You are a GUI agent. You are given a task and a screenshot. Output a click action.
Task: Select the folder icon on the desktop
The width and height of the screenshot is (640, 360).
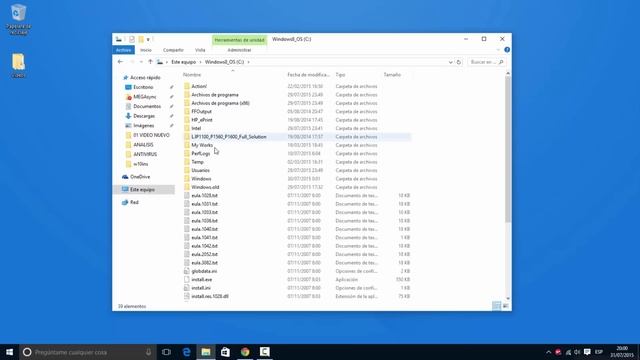click(18, 65)
